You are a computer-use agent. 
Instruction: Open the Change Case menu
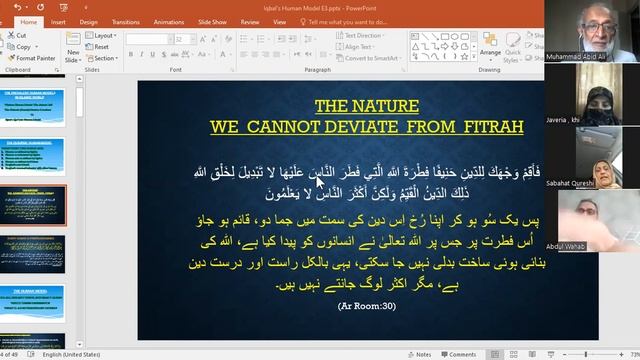pos(203,54)
